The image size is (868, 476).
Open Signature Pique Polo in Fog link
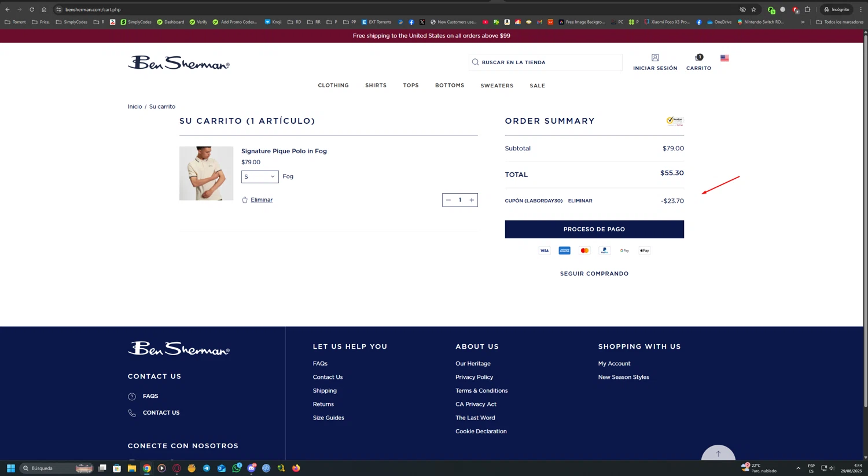point(284,151)
